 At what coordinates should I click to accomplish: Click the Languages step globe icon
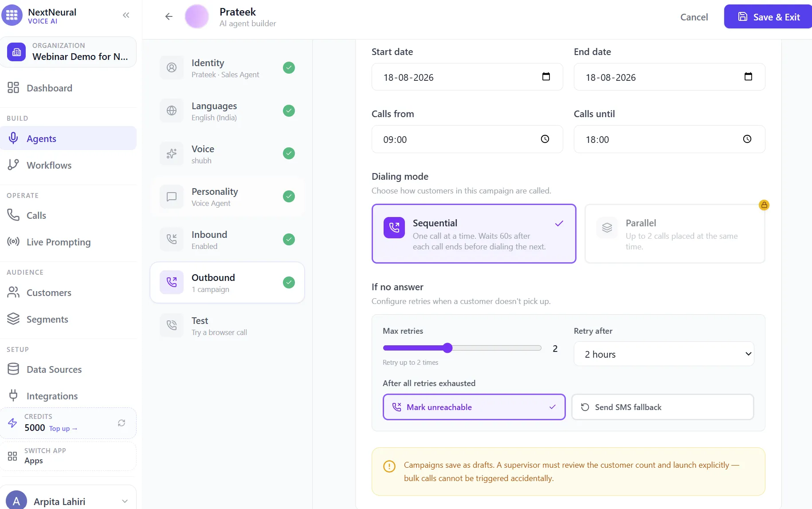coord(172,110)
